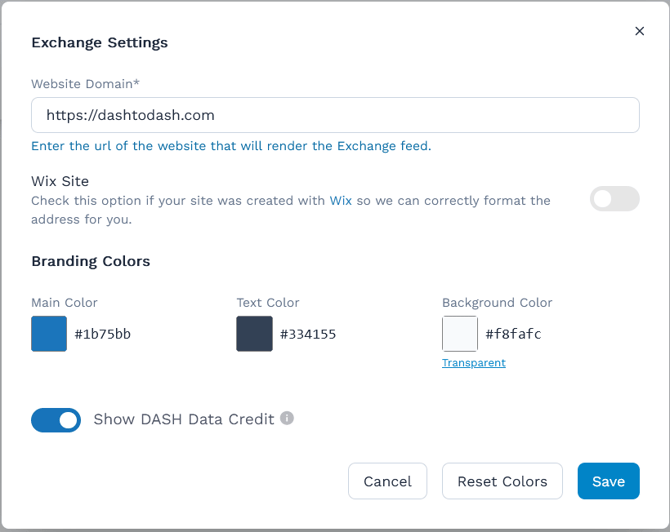This screenshot has height=532, width=670.
Task: Open the Text Color swatch picker
Action: coord(254,334)
